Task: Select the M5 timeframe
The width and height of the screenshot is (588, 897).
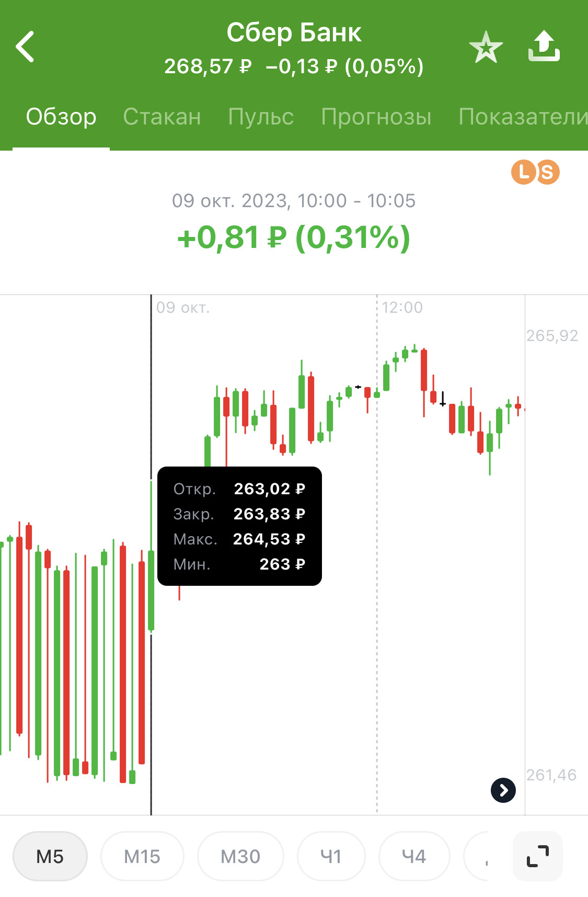Action: tap(50, 856)
